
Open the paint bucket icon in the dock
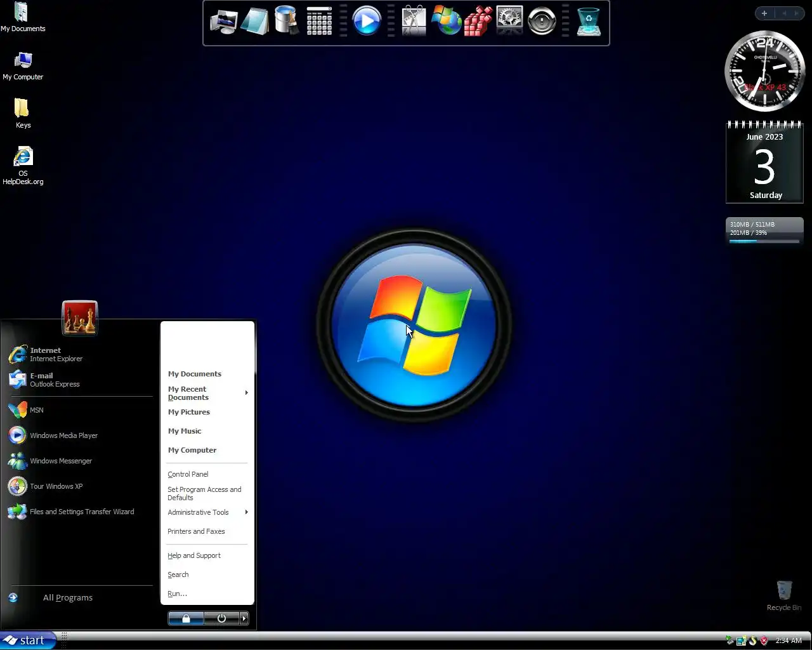(287, 21)
